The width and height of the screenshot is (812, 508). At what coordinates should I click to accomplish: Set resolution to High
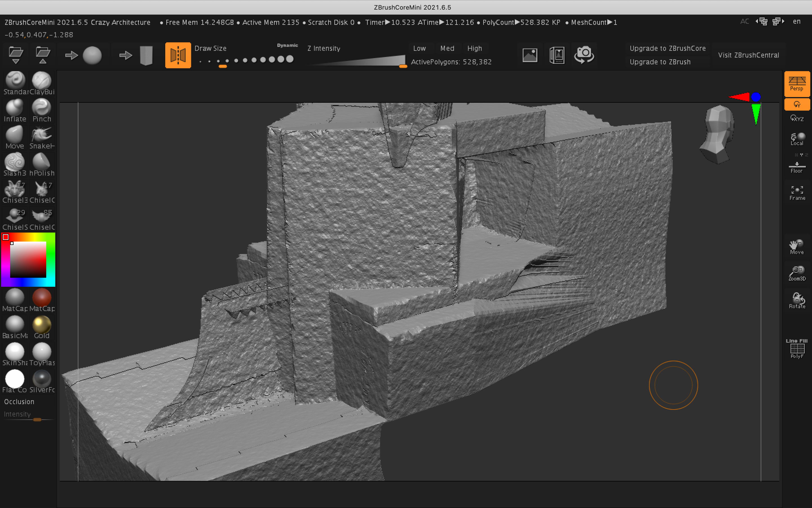click(475, 48)
